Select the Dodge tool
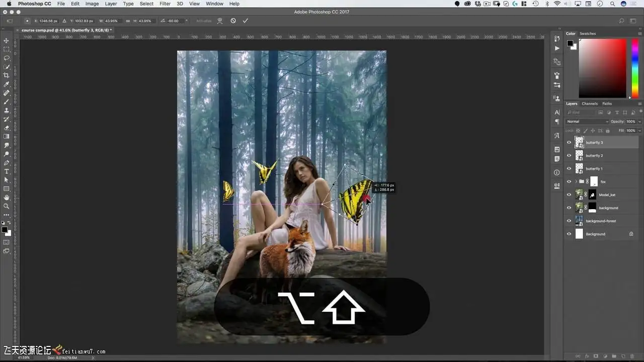 click(7, 154)
